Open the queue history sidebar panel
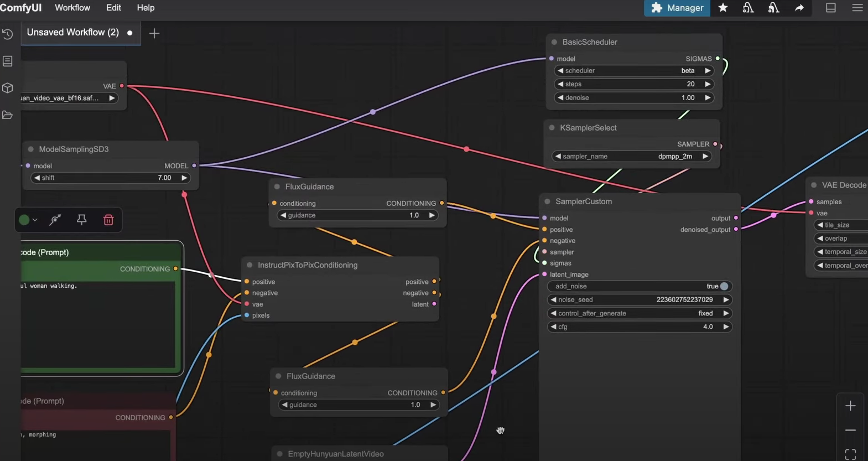 pyautogui.click(x=8, y=34)
